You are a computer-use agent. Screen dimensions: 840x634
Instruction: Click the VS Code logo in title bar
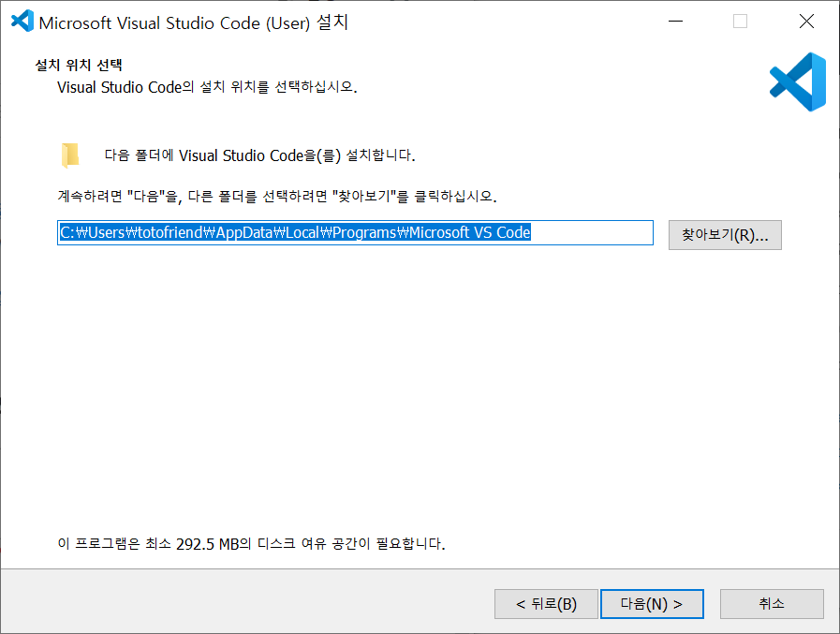pos(22,22)
